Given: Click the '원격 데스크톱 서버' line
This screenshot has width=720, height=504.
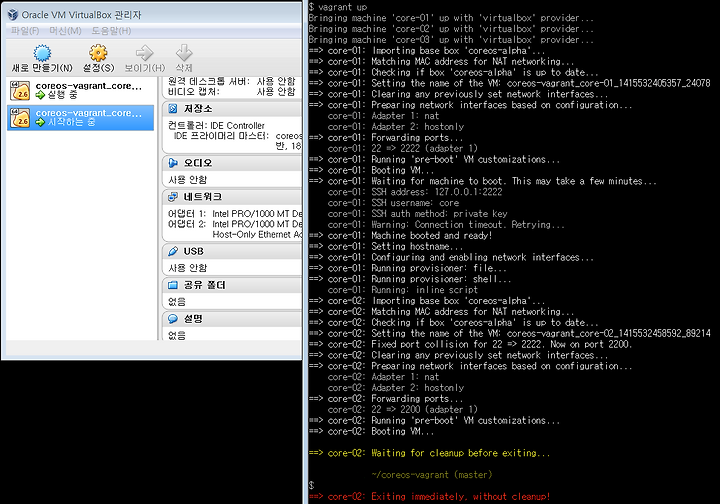Looking at the screenshot, I should 231,82.
